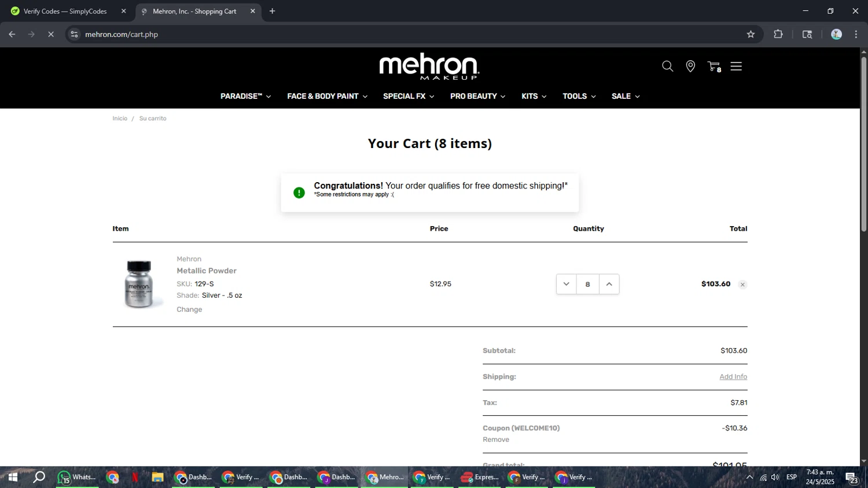868x488 pixels.
Task: Open the Express taskbar app
Action: (480, 477)
